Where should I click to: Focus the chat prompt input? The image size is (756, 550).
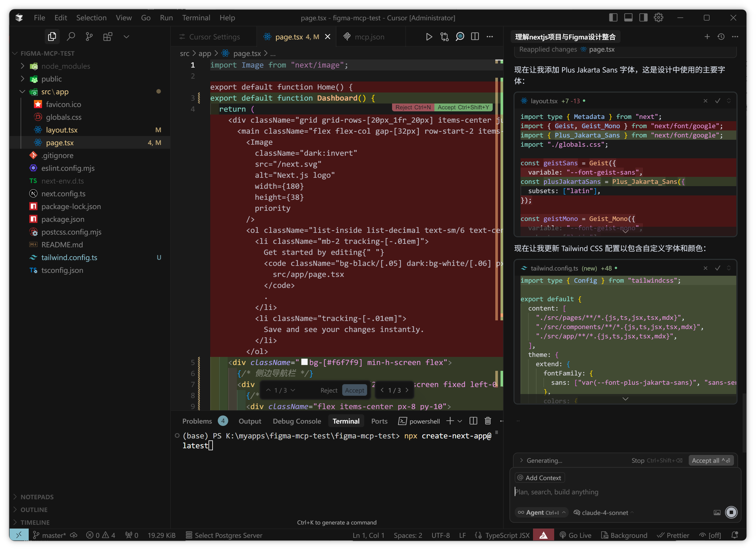(625, 492)
